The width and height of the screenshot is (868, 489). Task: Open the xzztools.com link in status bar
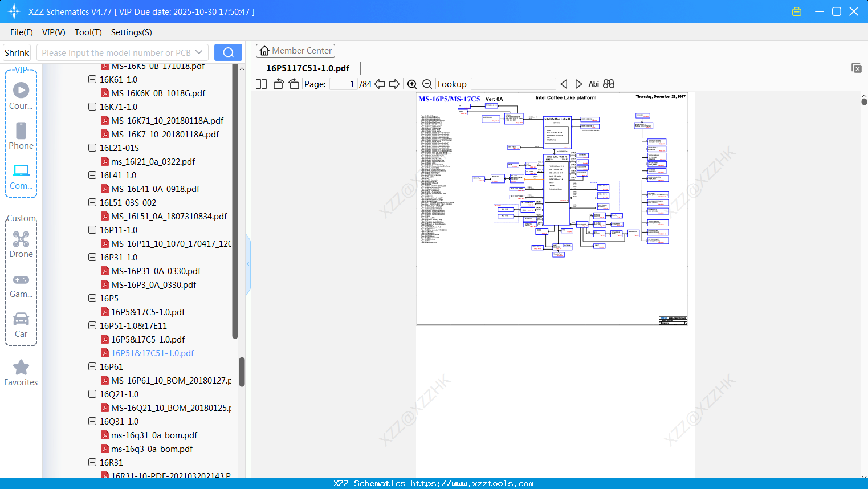(472, 483)
